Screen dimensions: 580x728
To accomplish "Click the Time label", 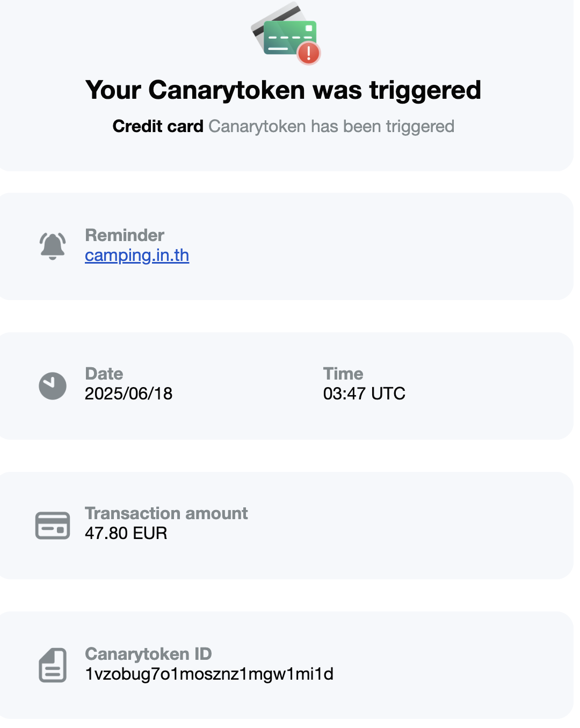I will pyautogui.click(x=343, y=374).
